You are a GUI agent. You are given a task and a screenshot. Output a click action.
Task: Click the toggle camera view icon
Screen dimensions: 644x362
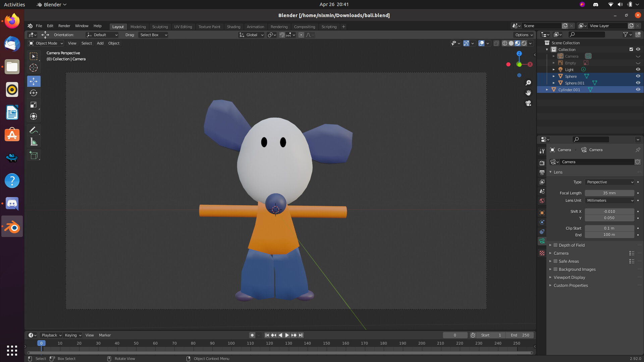pos(528,103)
